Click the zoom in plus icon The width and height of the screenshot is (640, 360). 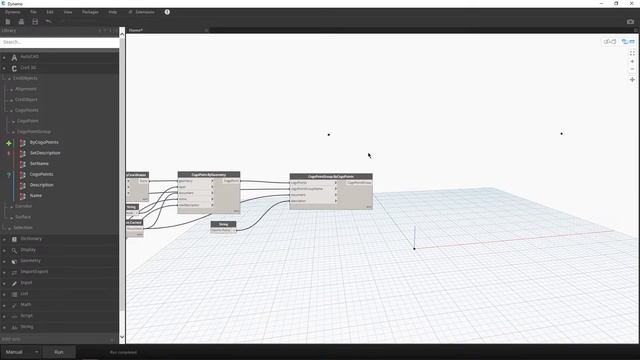[632, 61]
